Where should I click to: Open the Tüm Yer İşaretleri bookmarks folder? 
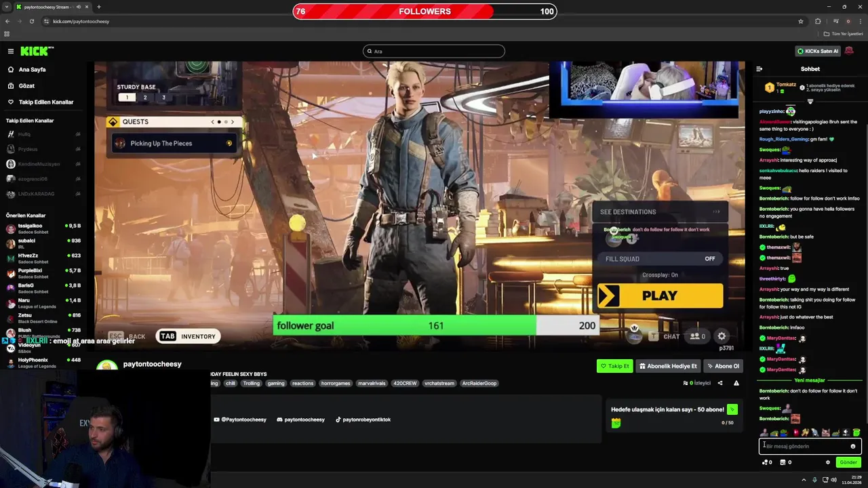click(844, 34)
